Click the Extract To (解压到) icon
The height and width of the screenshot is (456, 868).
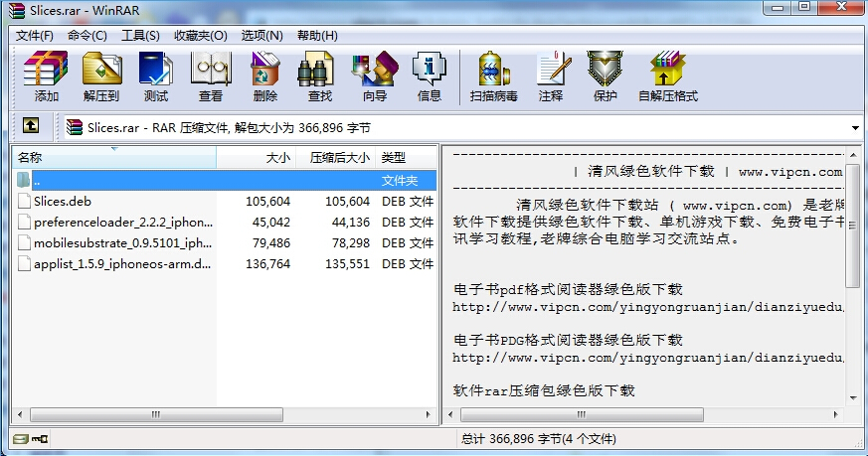click(x=101, y=76)
